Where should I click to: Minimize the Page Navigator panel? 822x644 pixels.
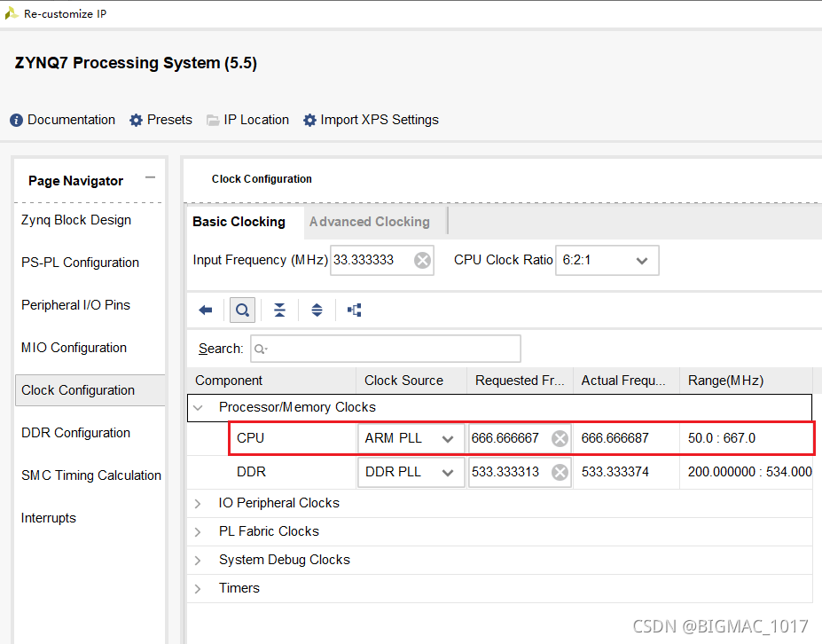click(x=151, y=177)
